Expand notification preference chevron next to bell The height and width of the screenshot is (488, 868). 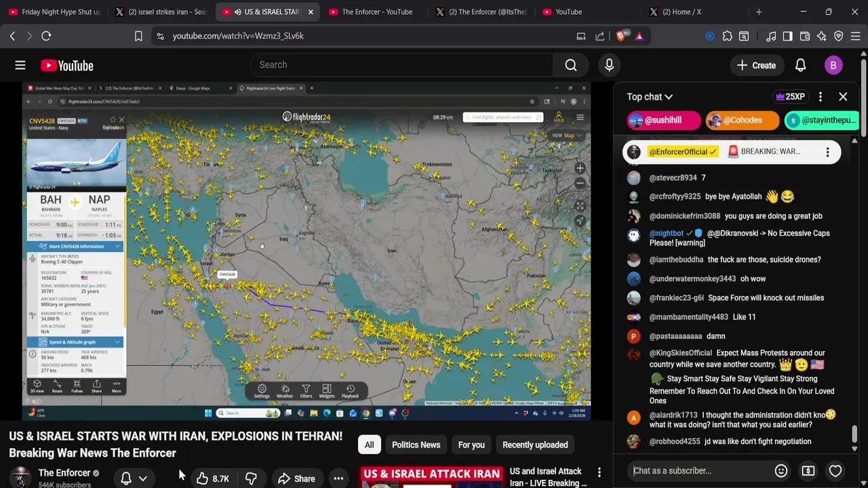pos(142,479)
